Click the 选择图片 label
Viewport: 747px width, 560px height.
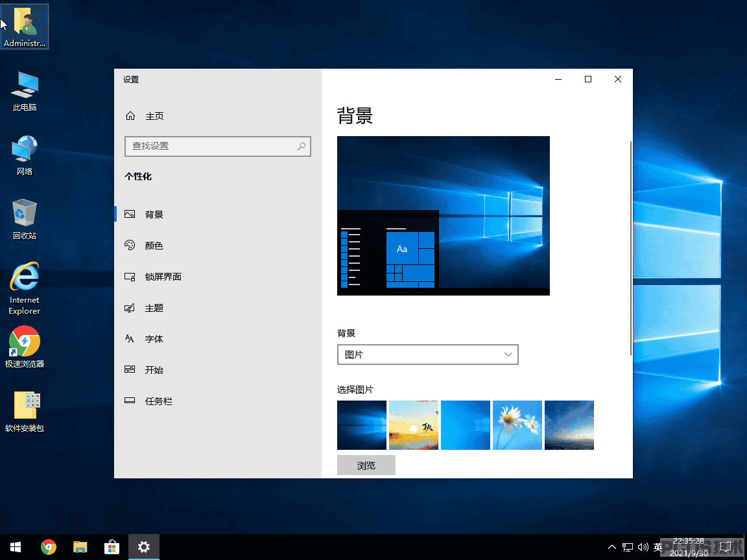[x=355, y=390]
